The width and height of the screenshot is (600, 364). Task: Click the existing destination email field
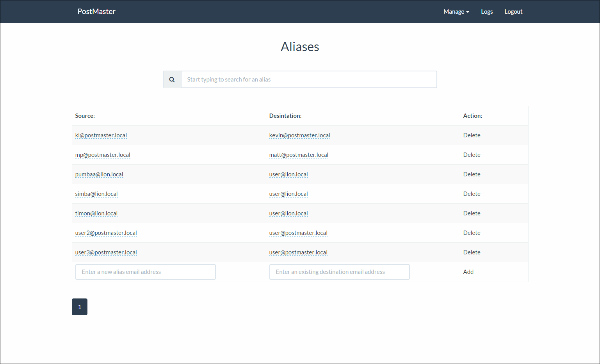pos(339,272)
